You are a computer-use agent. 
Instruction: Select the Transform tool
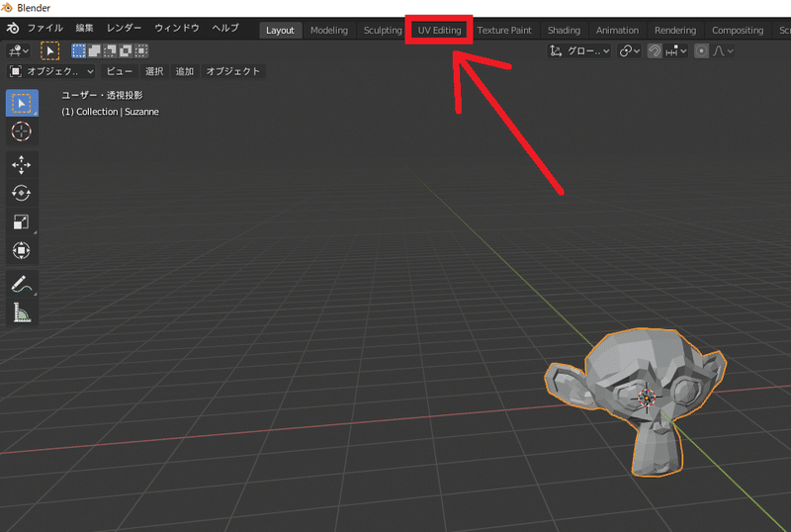pos(22,250)
